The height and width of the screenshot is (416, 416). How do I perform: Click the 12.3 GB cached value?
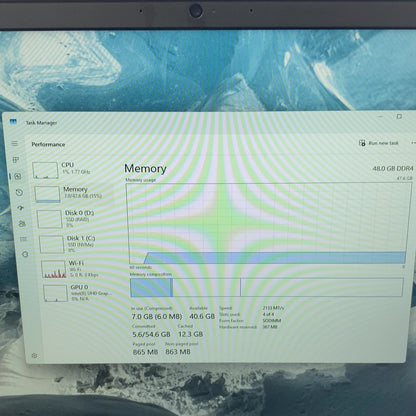click(x=190, y=334)
